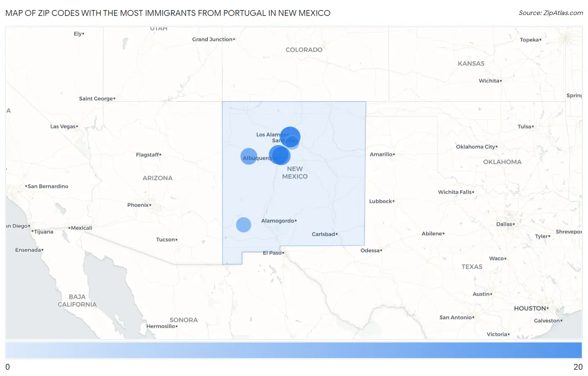
Task: Click the legend maximum value 20
Action: click(578, 367)
